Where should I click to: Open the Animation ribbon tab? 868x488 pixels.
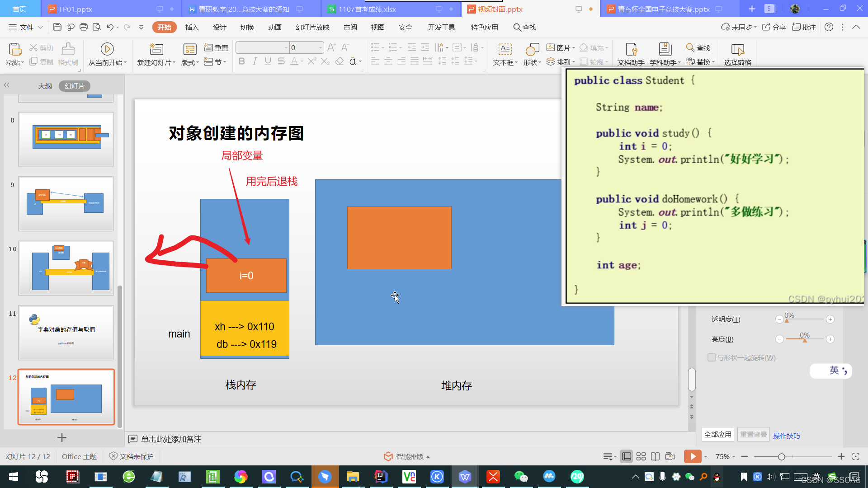click(x=274, y=27)
